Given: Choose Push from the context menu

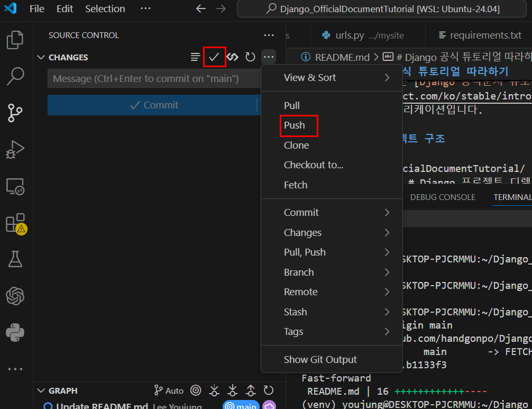Looking at the screenshot, I should 332,125.
